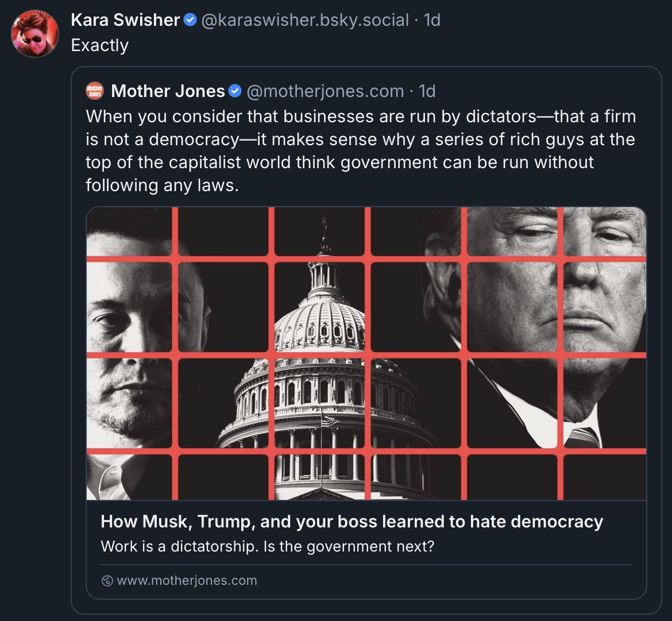Click Mother Jones's blue verified checkmark
672x621 pixels.
click(x=235, y=91)
